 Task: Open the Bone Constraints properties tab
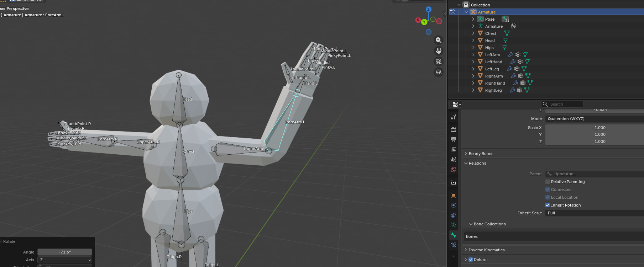[x=453, y=245]
